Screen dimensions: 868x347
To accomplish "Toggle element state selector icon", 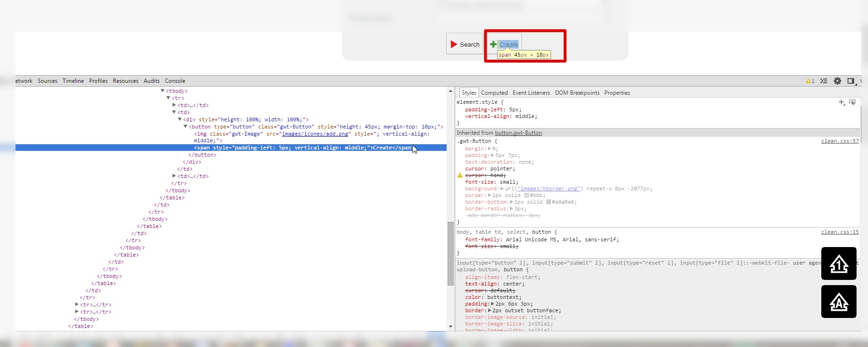I will click(x=852, y=102).
